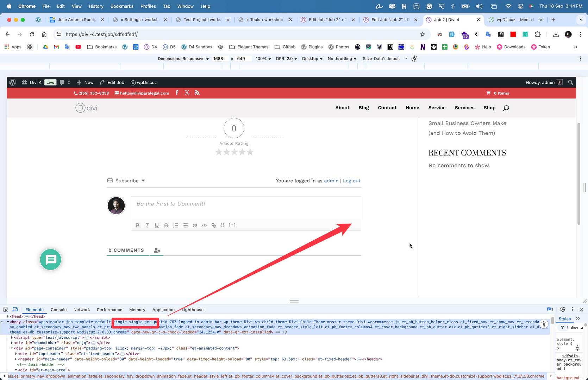This screenshot has height=380, width=588.
Task: Click the admin username link
Action: (331, 181)
